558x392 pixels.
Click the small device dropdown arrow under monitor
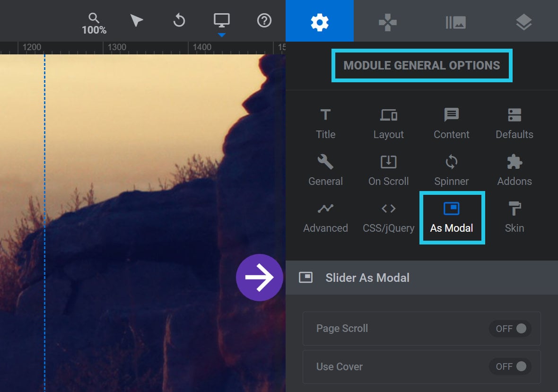221,35
